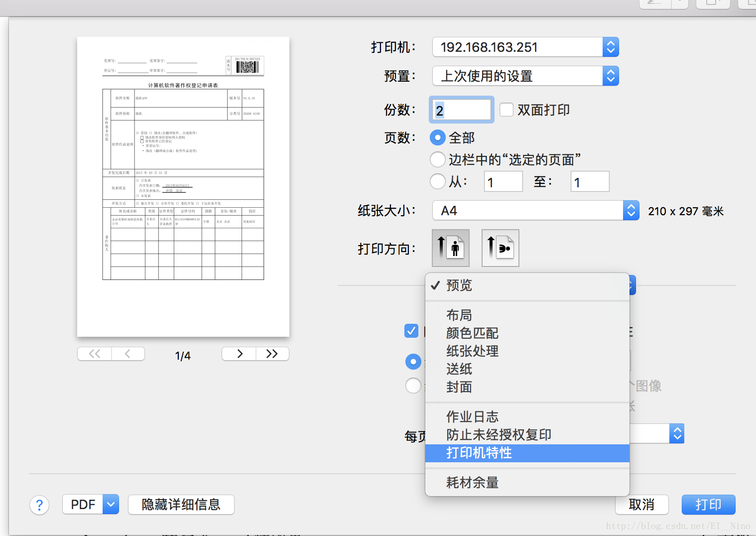This screenshot has width=756, height=536.
Task: Choose 送纸 in the popup menu
Action: click(x=527, y=369)
